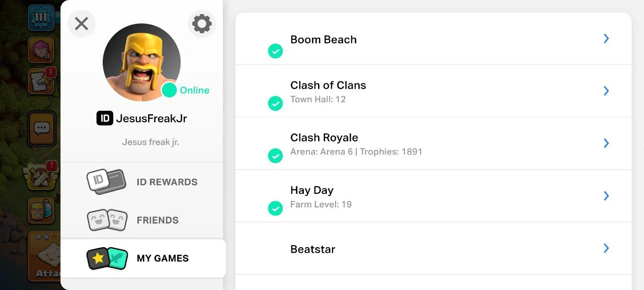This screenshot has width=644, height=290.
Task: Click the Friends smiley faces icon
Action: click(107, 220)
